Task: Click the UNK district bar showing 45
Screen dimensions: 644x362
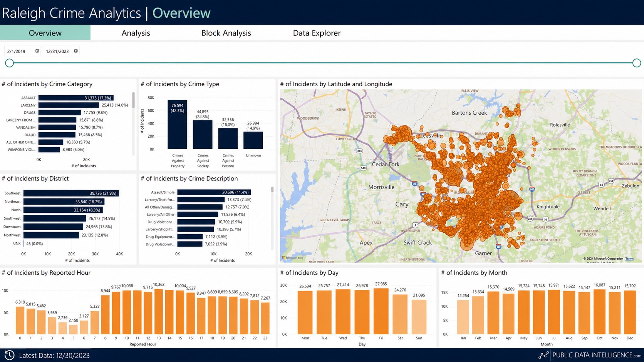Action: (24, 244)
